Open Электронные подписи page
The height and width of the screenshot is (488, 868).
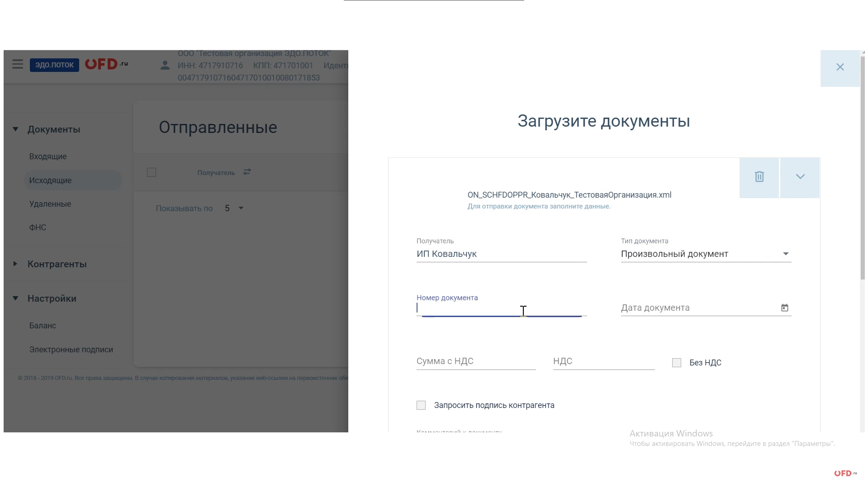[x=71, y=350]
